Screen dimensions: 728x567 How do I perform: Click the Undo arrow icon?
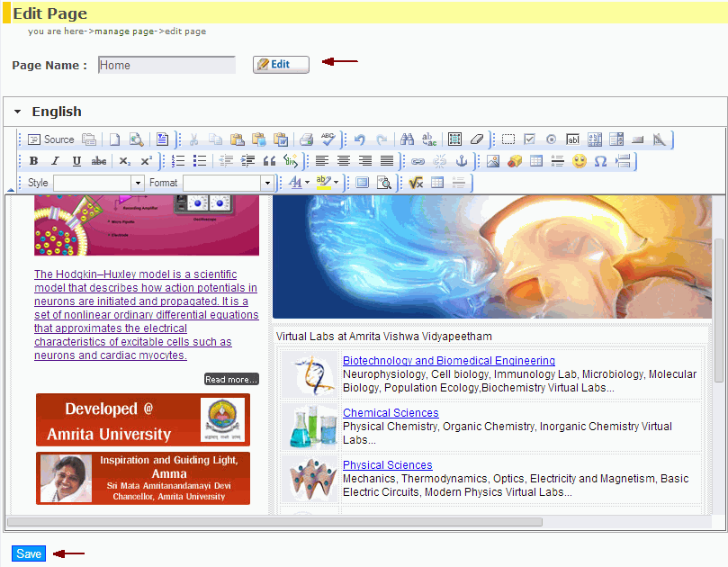pos(360,139)
